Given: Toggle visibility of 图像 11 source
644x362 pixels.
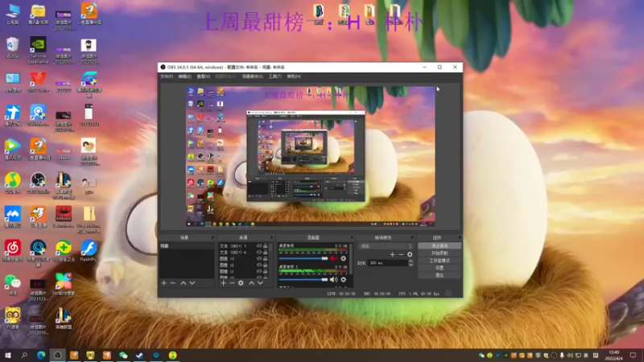Looking at the screenshot, I should pyautogui.click(x=259, y=271).
